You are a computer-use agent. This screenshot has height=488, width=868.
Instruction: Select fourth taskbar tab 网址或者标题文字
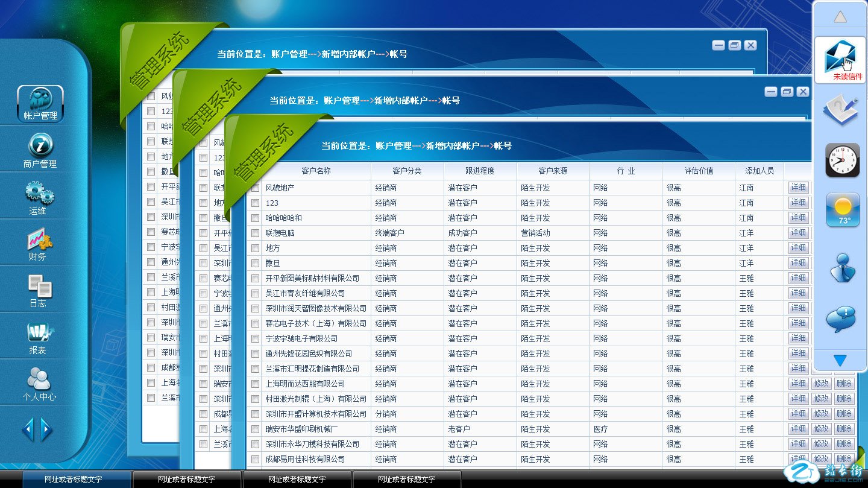click(x=407, y=480)
